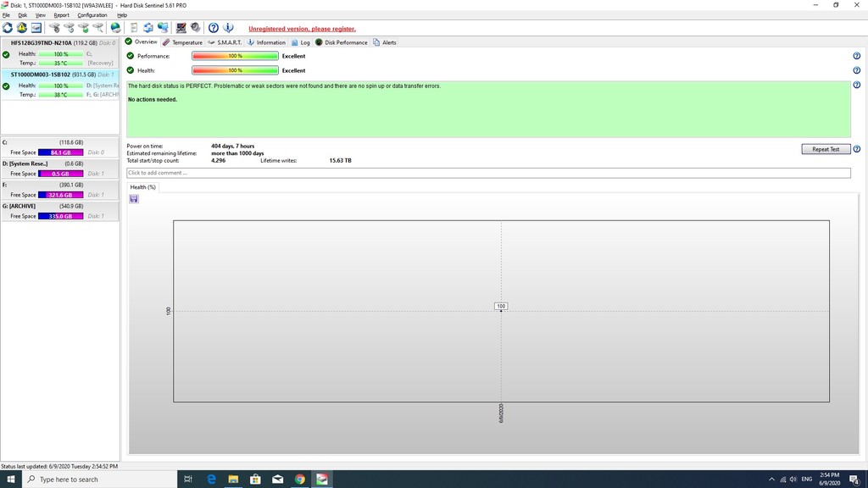
Task: Click the blue-framed disk panel toolbar icon
Action: pos(36,28)
